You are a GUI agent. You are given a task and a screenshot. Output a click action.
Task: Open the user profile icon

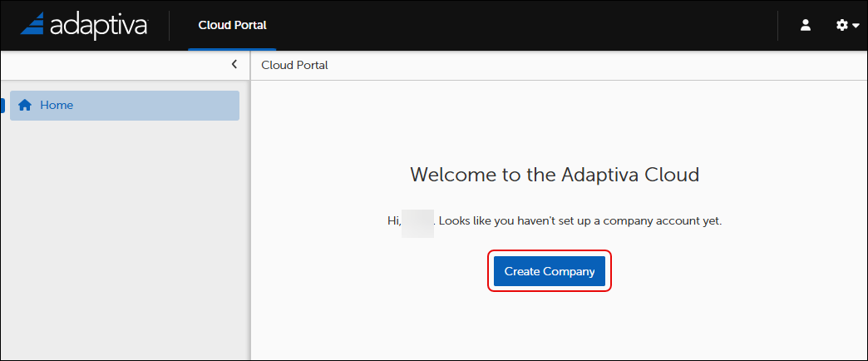[x=806, y=25]
